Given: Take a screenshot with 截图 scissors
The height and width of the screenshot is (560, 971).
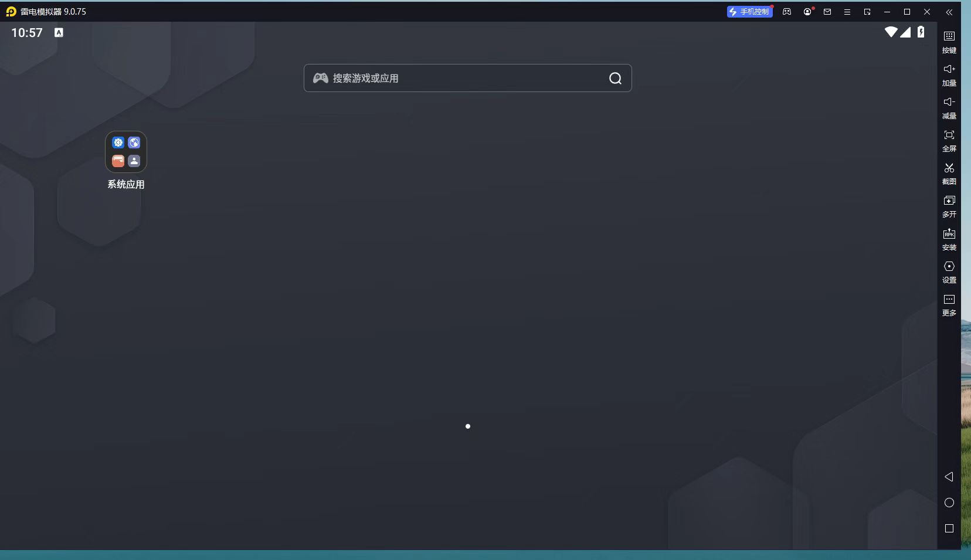Looking at the screenshot, I should coord(949,173).
